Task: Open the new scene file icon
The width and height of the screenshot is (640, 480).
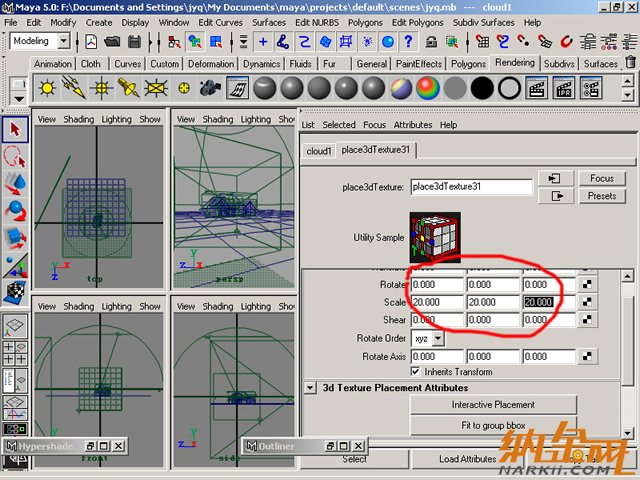Action: pos(91,41)
